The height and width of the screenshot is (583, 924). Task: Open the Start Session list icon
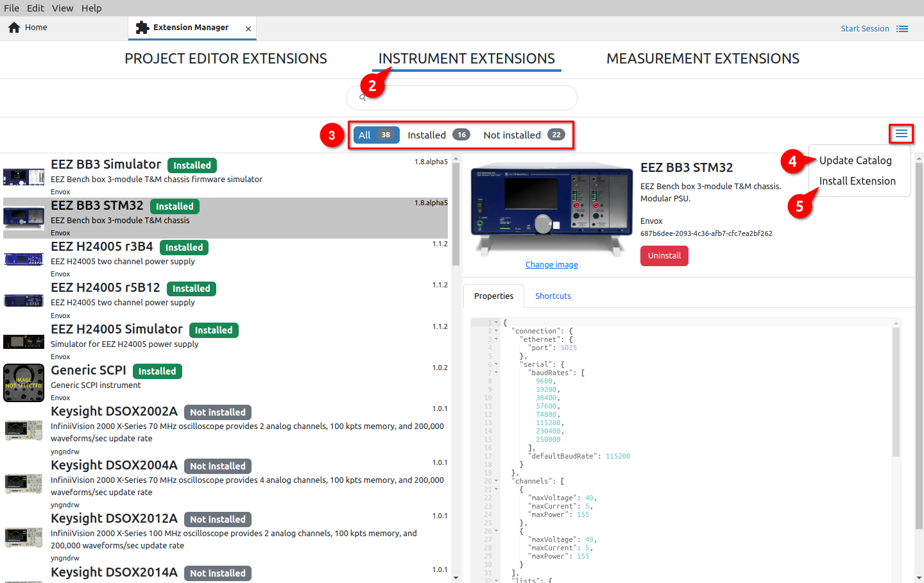point(902,29)
